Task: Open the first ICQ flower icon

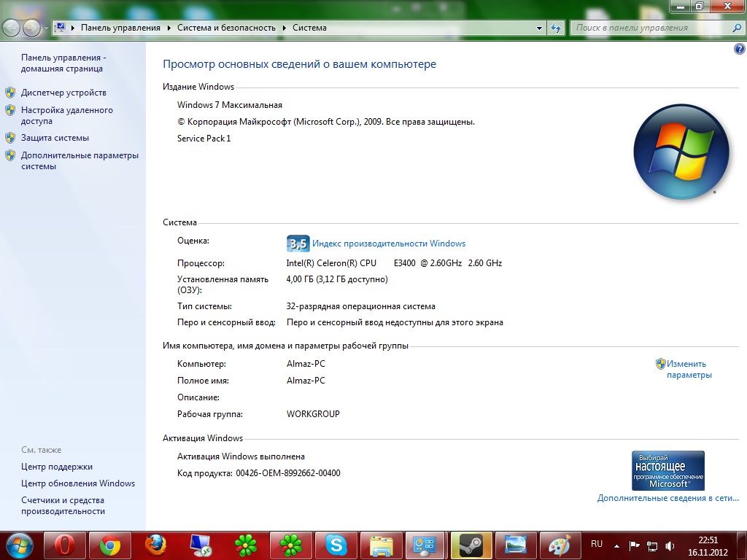Action: 246,545
